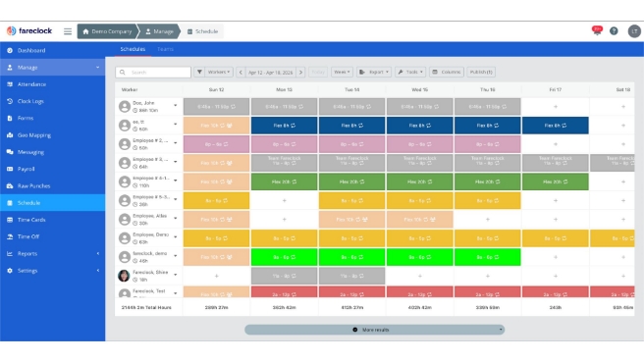Click the Worker column header

coord(130,89)
